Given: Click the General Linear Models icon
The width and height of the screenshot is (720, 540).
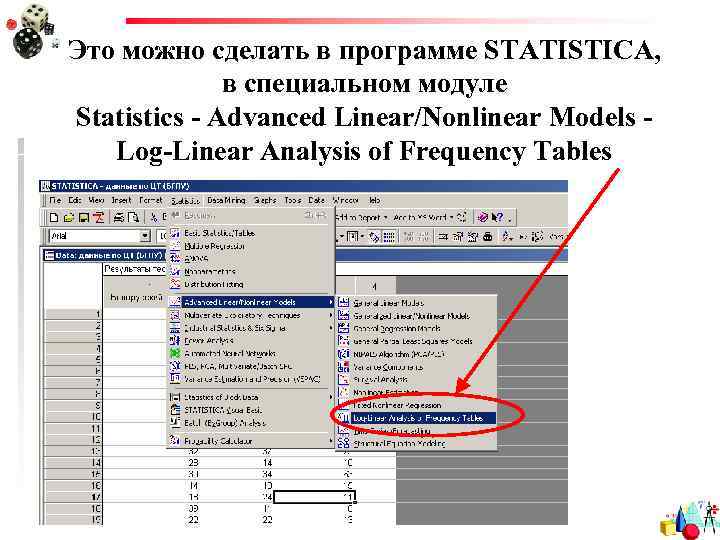Looking at the screenshot, I should point(343,303).
